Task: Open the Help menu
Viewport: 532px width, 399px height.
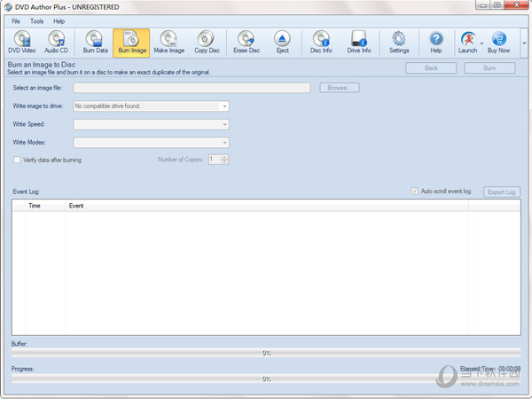Action: (59, 21)
